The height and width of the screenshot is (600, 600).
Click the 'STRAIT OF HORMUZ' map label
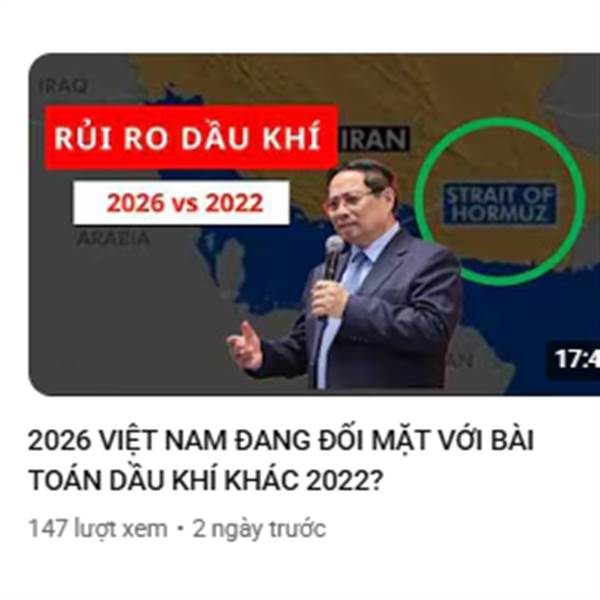[500, 204]
